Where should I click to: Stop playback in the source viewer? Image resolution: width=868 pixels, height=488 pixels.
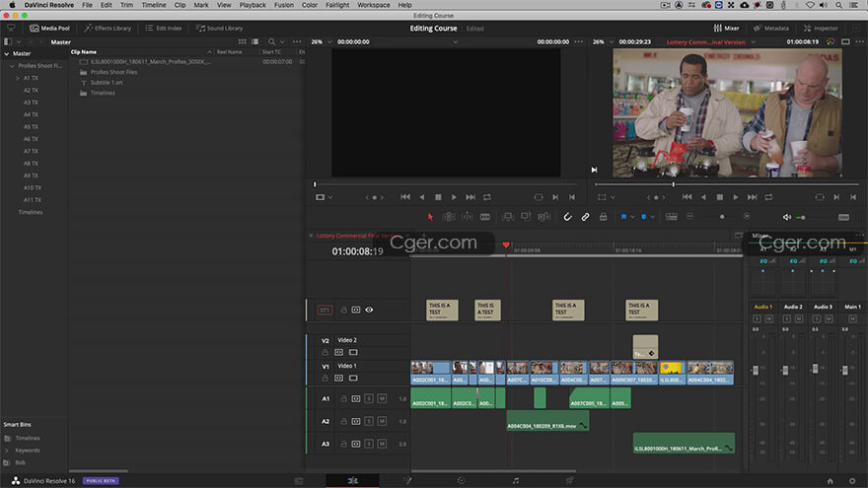point(438,197)
